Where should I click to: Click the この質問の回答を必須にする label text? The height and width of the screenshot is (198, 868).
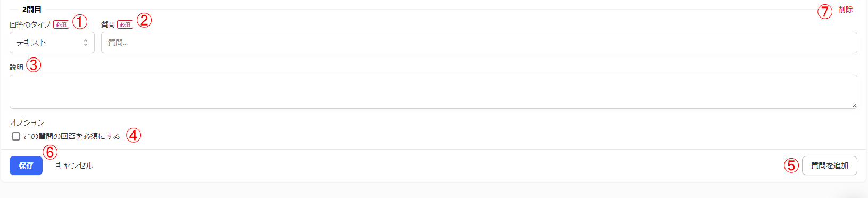pyautogui.click(x=72, y=136)
